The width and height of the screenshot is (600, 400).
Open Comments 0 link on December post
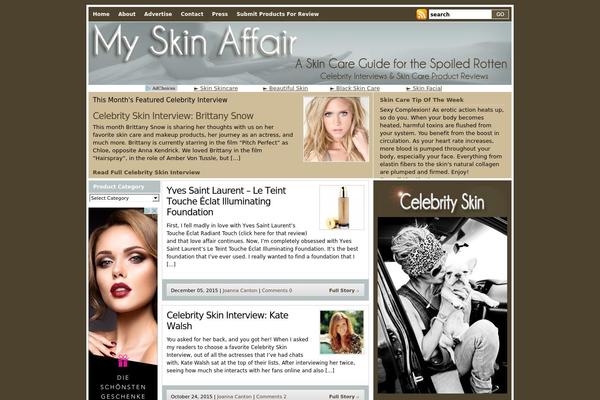[x=277, y=291]
